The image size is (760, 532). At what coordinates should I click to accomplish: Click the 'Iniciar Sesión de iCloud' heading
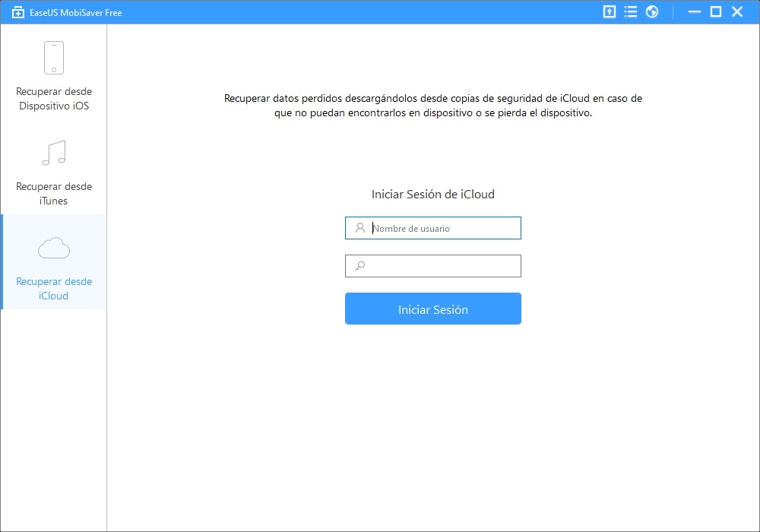tap(433, 195)
